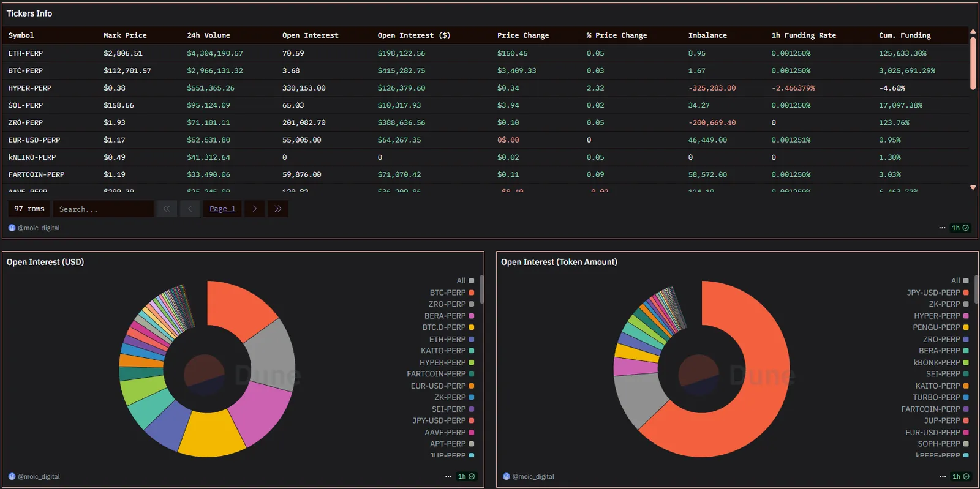Sort table by Price Change column
The height and width of the screenshot is (489, 980).
pos(523,35)
